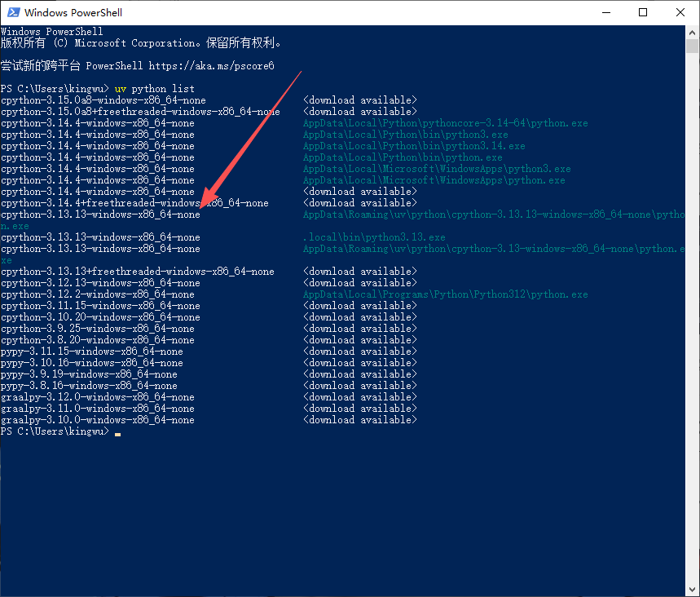700x597 pixels.
Task: Minimize the Windows PowerShell window
Action: point(605,12)
